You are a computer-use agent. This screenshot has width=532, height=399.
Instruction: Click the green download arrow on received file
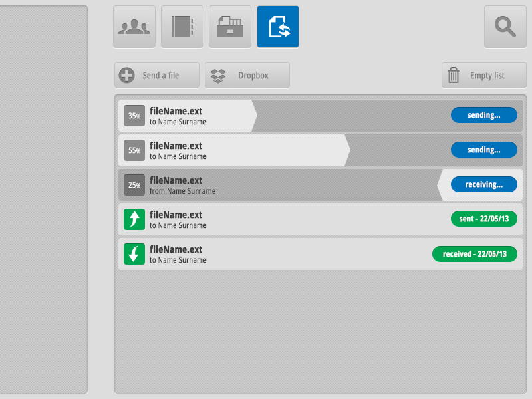click(x=134, y=253)
